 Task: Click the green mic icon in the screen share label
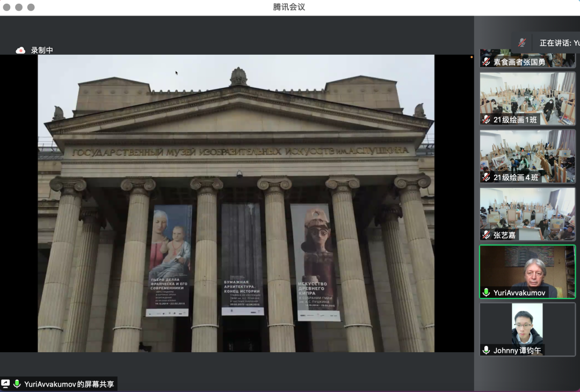click(x=17, y=383)
